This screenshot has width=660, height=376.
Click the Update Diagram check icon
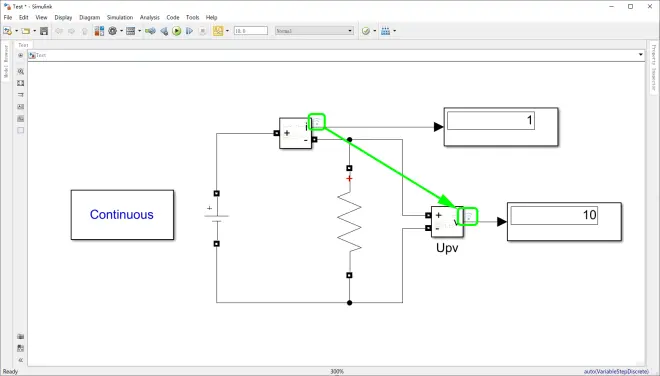tap(366, 31)
